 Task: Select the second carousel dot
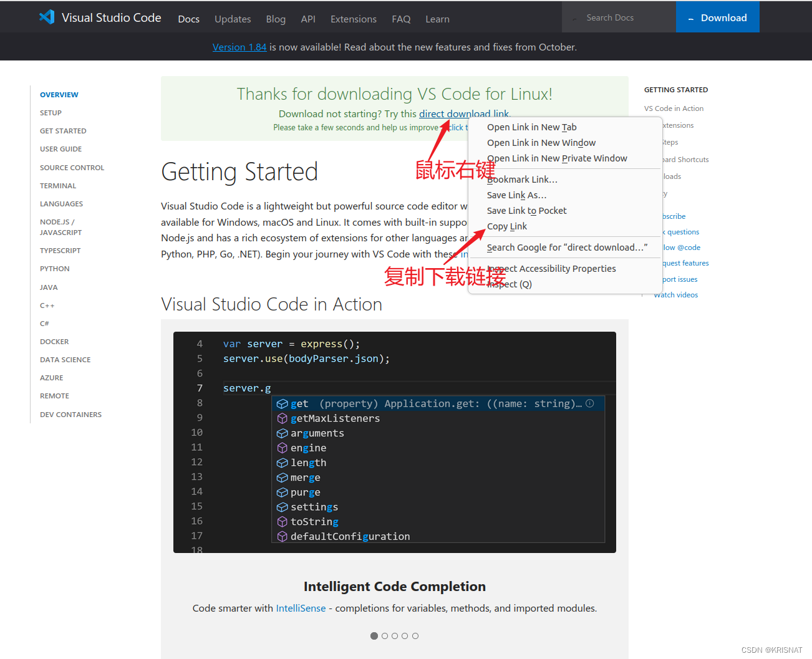(385, 636)
